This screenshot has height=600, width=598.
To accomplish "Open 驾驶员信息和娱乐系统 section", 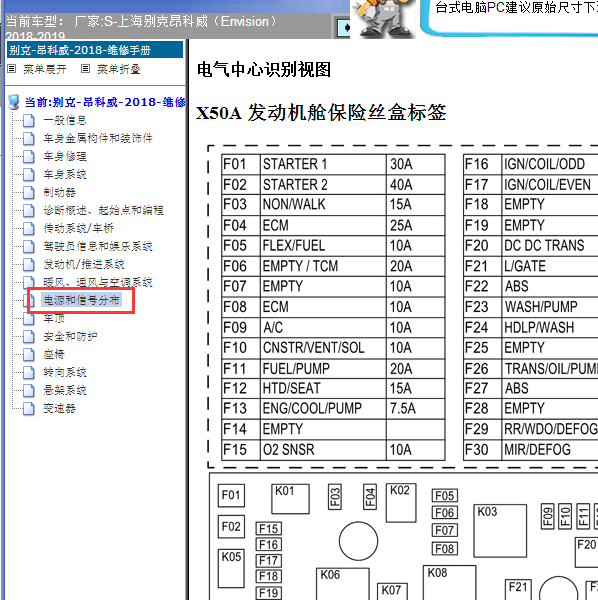I will (x=98, y=246).
